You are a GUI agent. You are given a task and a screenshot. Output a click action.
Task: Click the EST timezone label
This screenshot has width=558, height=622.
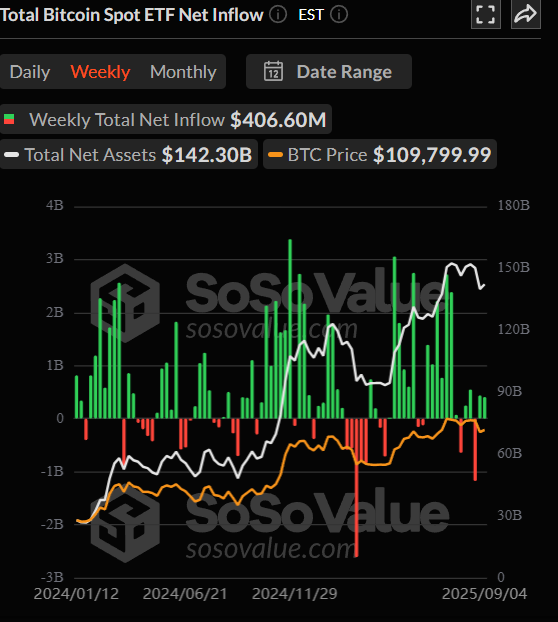[x=311, y=15]
